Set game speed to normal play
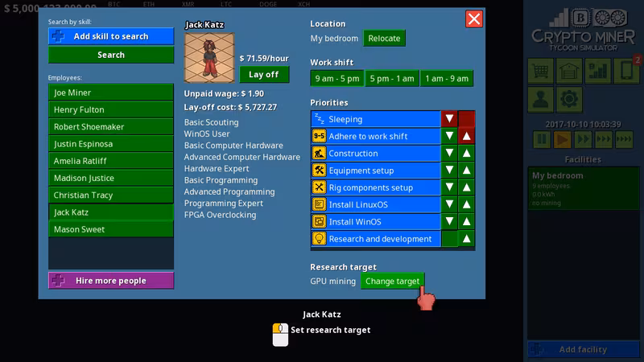The height and width of the screenshot is (362, 644). [562, 139]
